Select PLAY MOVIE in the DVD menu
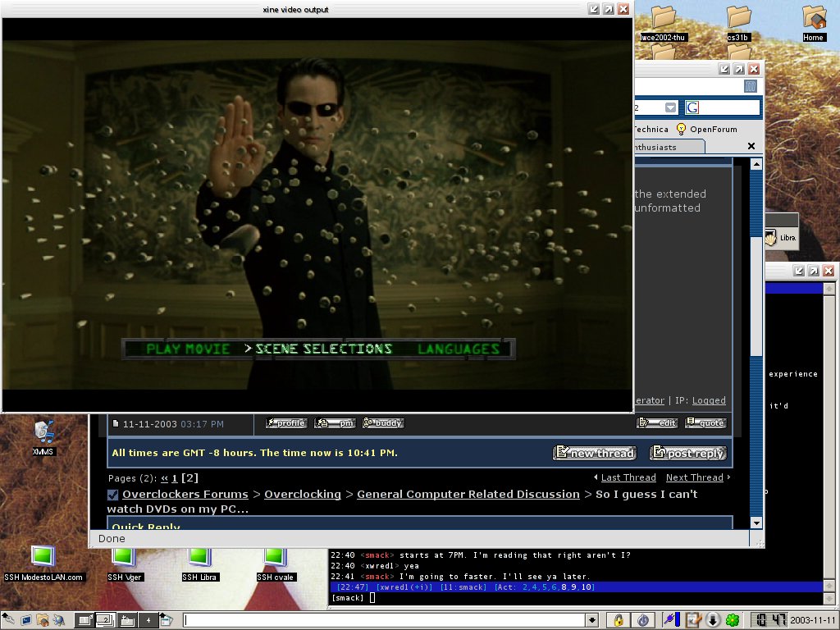The image size is (840, 630). (188, 349)
